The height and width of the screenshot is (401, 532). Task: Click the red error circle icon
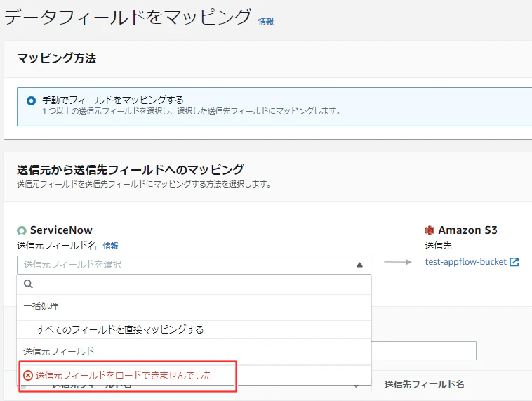tap(28, 375)
